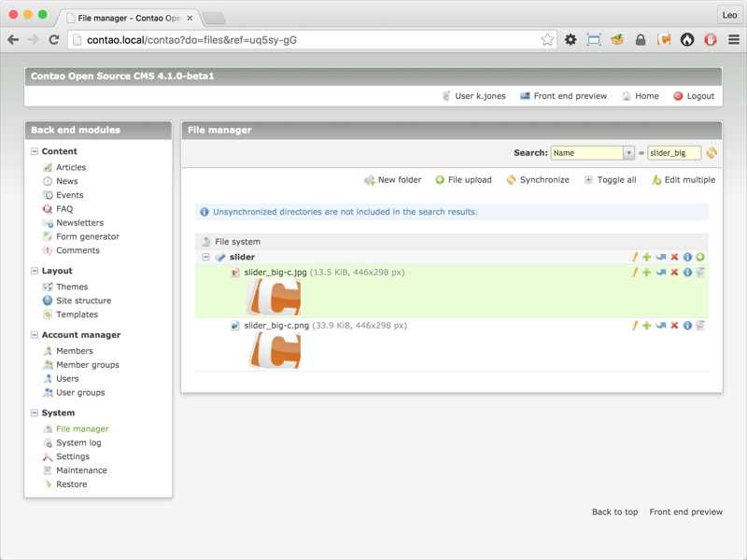The width and height of the screenshot is (747, 560).
Task: Open User k.jones profile link
Action: pyautogui.click(x=473, y=96)
